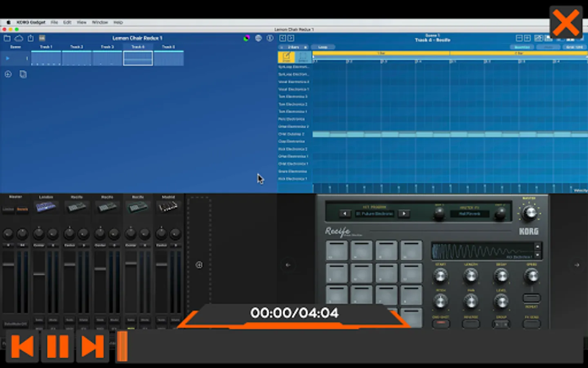588x368 pixels.
Task: Step the Recife sample selector down
Action: [x=537, y=254]
